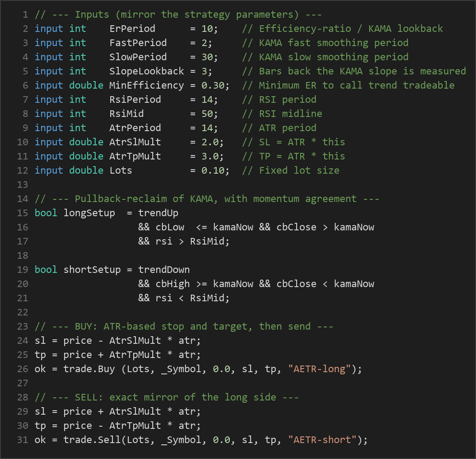Click the value 0.10 of Lots
The image size is (476, 459).
213,171
